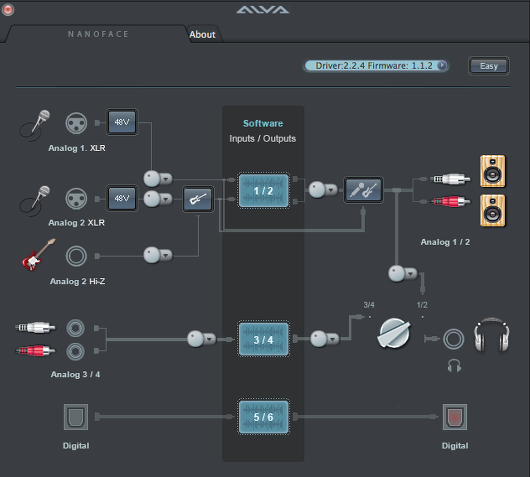Close the Nanoface window

pos(8,9)
